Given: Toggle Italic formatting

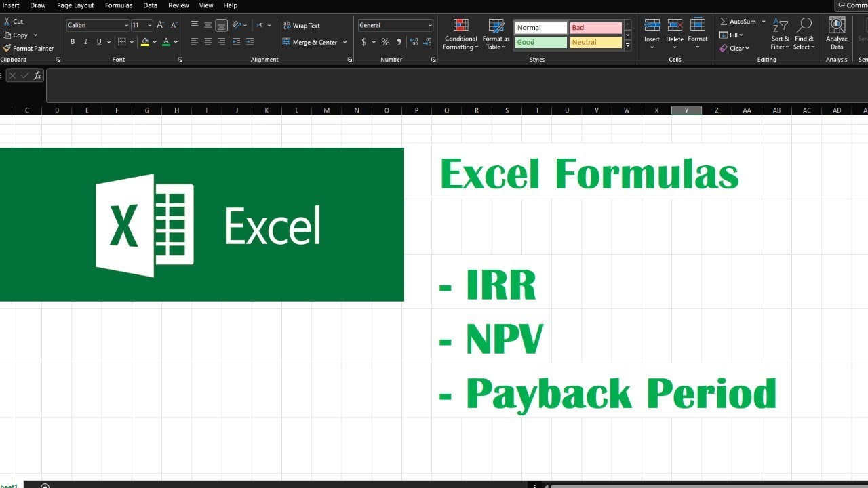Looking at the screenshot, I should [85, 42].
